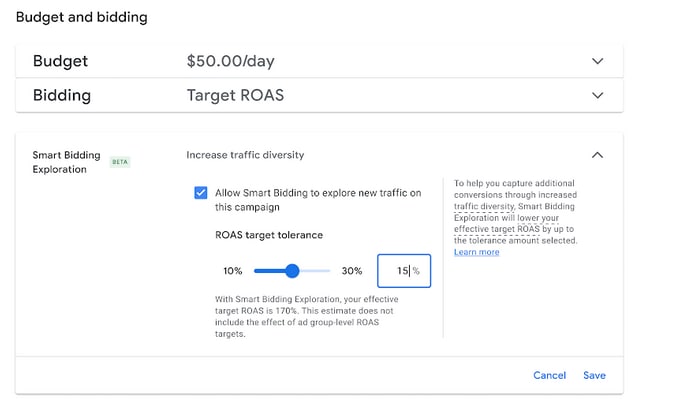Click the ROAS tolerance slider handle
Viewport: 673px width, 413px height.
click(x=292, y=271)
